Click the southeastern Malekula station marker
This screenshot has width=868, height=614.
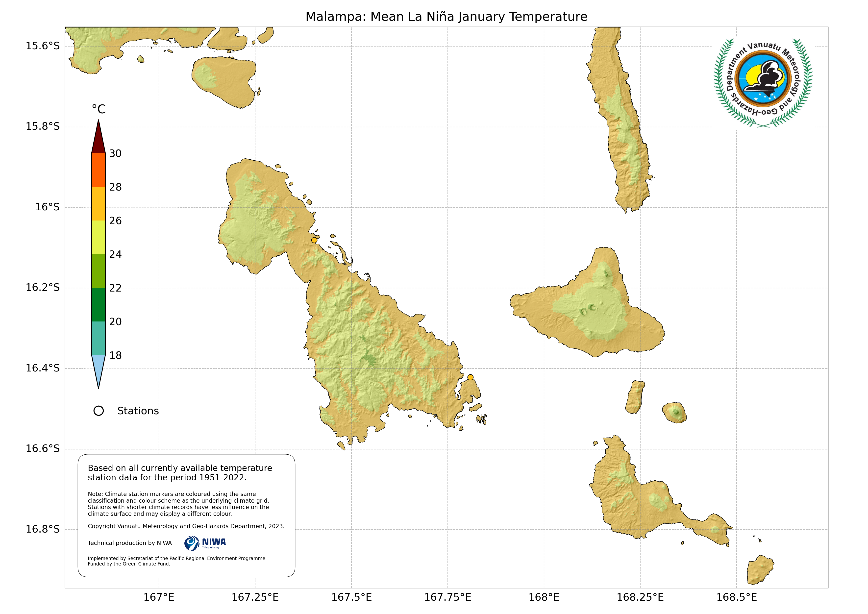click(470, 377)
